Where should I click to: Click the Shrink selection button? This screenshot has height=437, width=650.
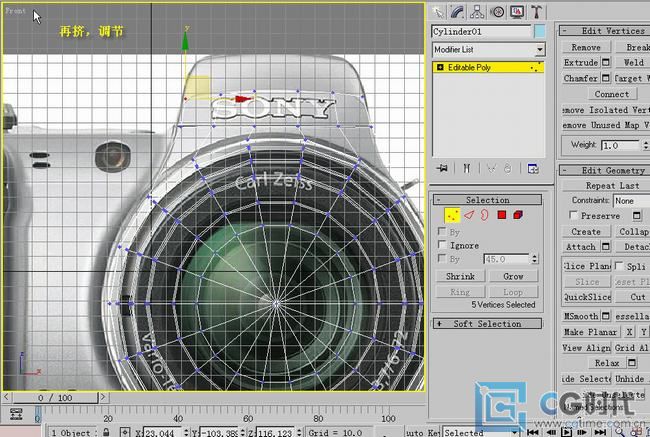click(x=460, y=276)
